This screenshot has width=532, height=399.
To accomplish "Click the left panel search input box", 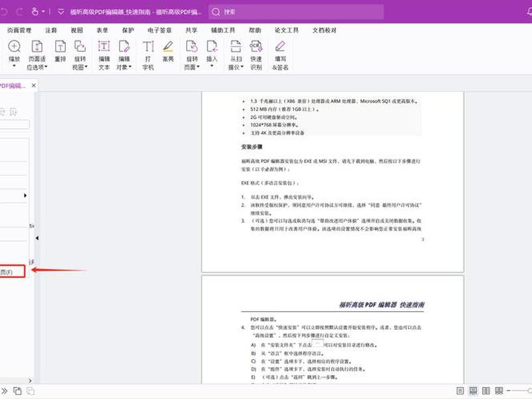I will (15, 124).
